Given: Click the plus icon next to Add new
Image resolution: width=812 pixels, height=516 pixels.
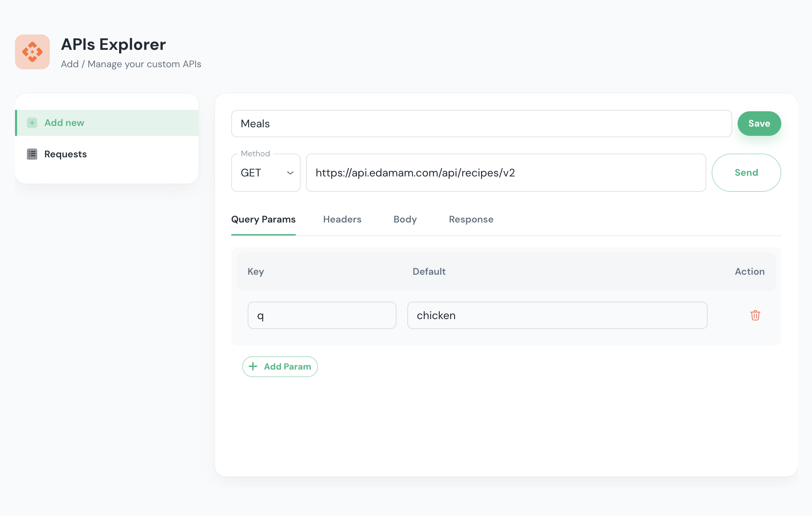Looking at the screenshot, I should tap(32, 123).
